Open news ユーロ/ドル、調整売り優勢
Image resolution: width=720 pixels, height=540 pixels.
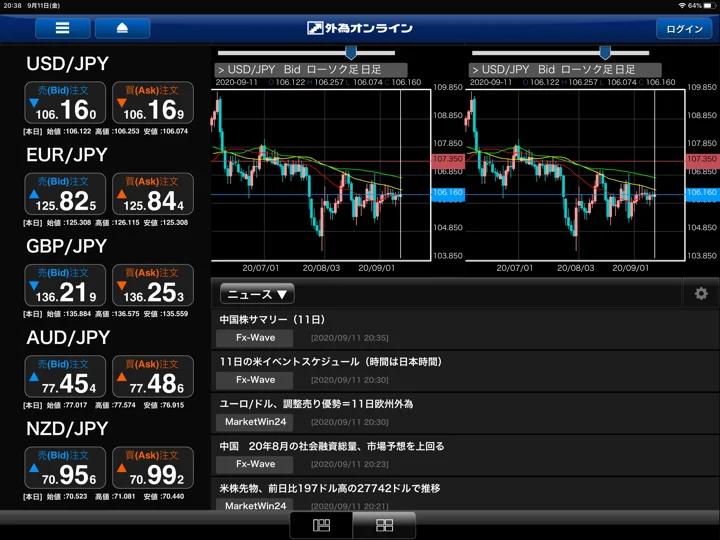465,413
